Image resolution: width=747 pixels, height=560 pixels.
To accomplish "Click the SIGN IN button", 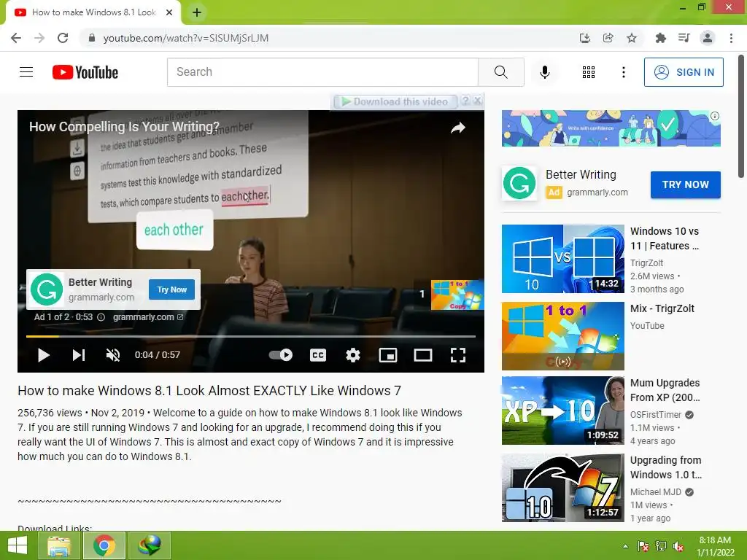I will click(x=684, y=72).
